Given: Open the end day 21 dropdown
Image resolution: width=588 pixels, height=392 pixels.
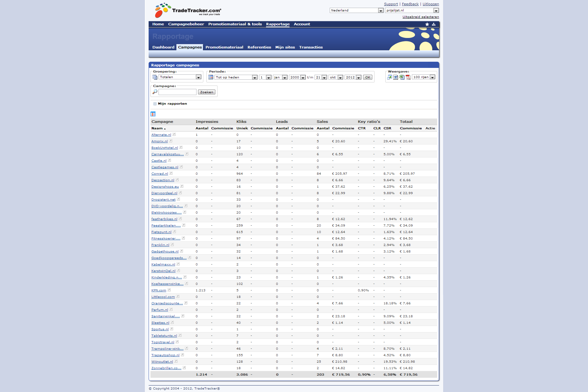Looking at the screenshot, I should pyautogui.click(x=321, y=77).
